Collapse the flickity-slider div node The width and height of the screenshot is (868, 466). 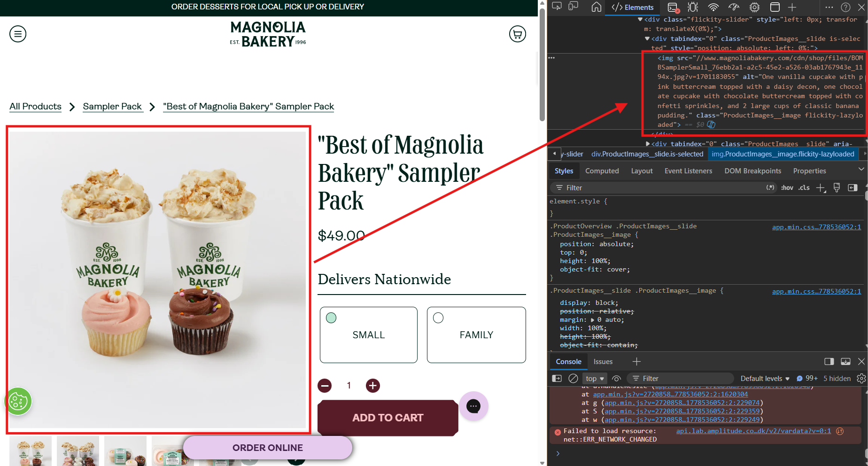[640, 19]
